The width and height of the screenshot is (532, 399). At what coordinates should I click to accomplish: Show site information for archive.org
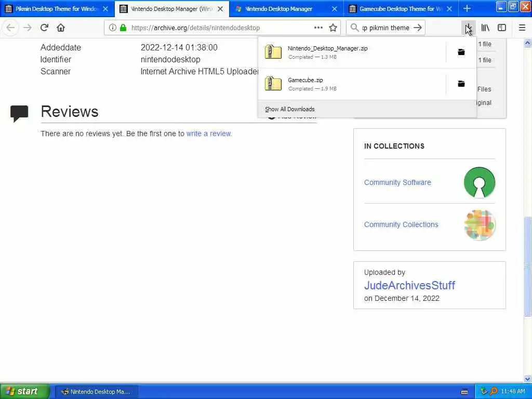(112, 28)
